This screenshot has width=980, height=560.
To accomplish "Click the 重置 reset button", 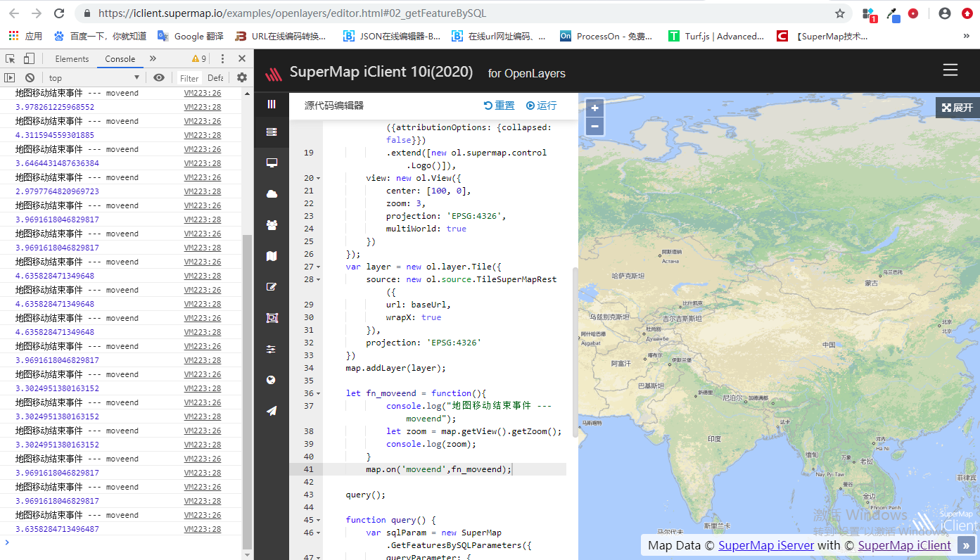I will (x=499, y=106).
